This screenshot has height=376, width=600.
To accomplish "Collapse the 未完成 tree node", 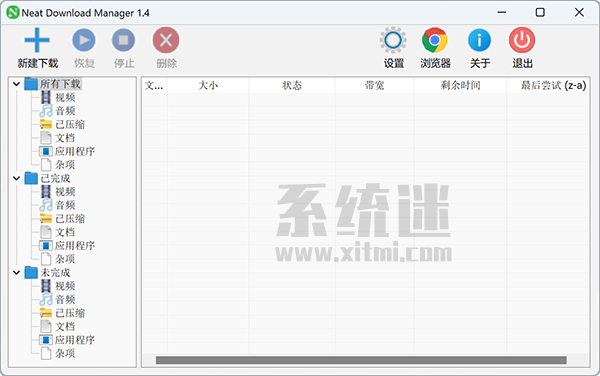I will [x=16, y=273].
